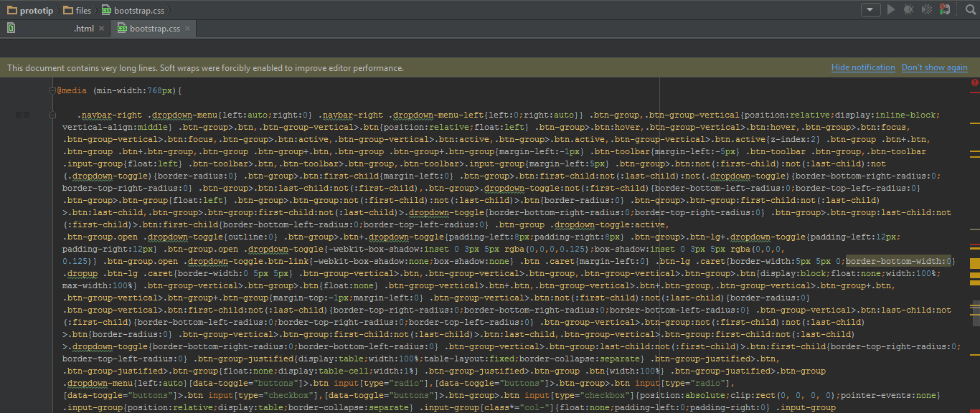Close the .html tab

[x=101, y=29]
